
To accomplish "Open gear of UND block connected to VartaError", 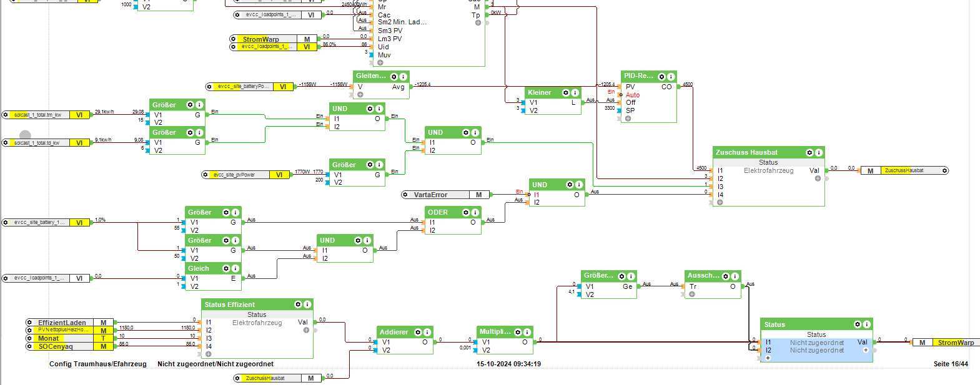I will 570,185.
